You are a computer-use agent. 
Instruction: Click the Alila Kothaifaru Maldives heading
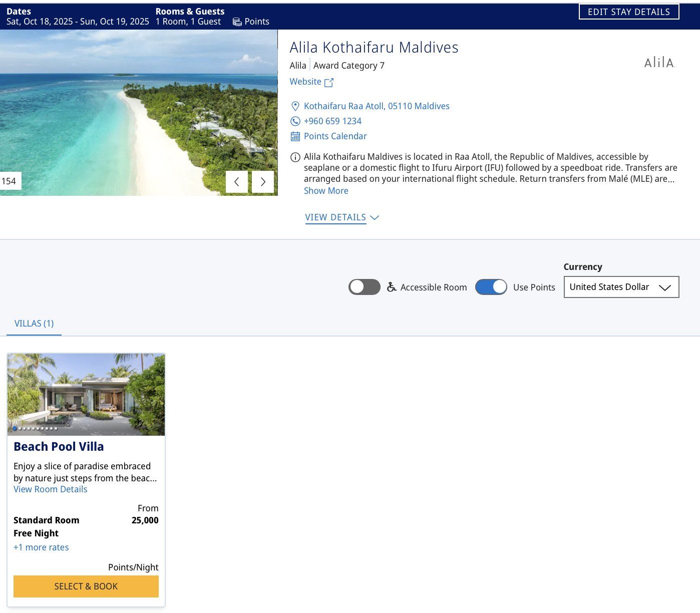click(374, 48)
